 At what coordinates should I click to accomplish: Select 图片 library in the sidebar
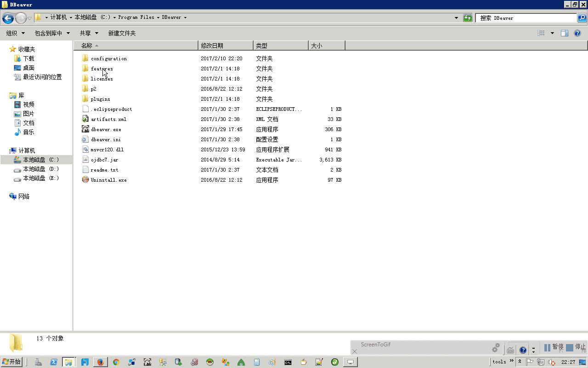[28, 114]
